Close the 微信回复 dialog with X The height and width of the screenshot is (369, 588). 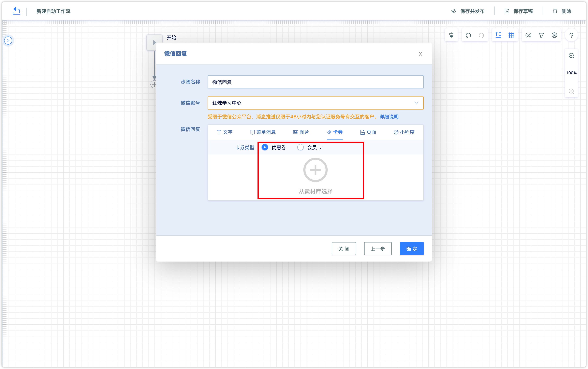click(420, 54)
